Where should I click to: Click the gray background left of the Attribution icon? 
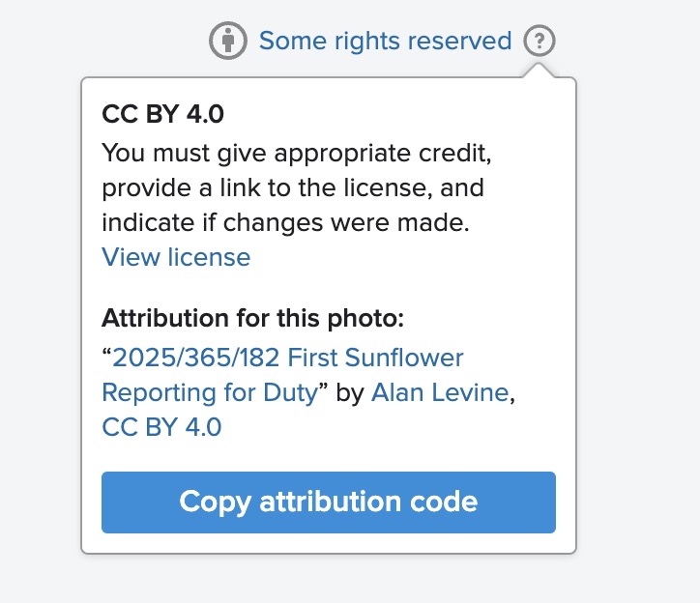point(102,41)
